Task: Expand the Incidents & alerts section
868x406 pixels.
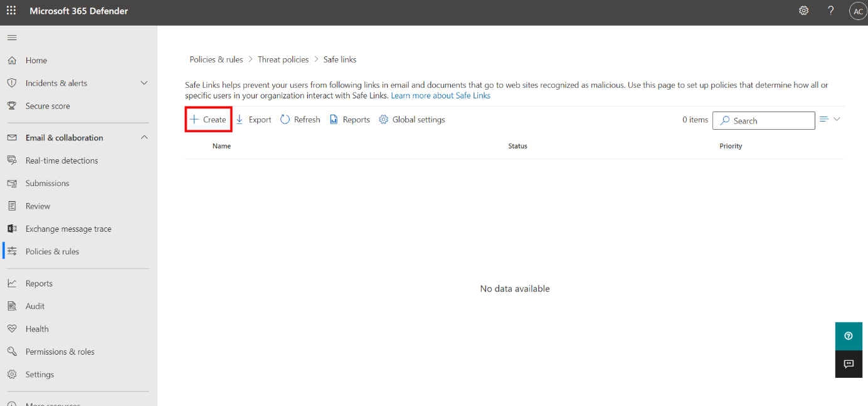Action: coord(144,83)
